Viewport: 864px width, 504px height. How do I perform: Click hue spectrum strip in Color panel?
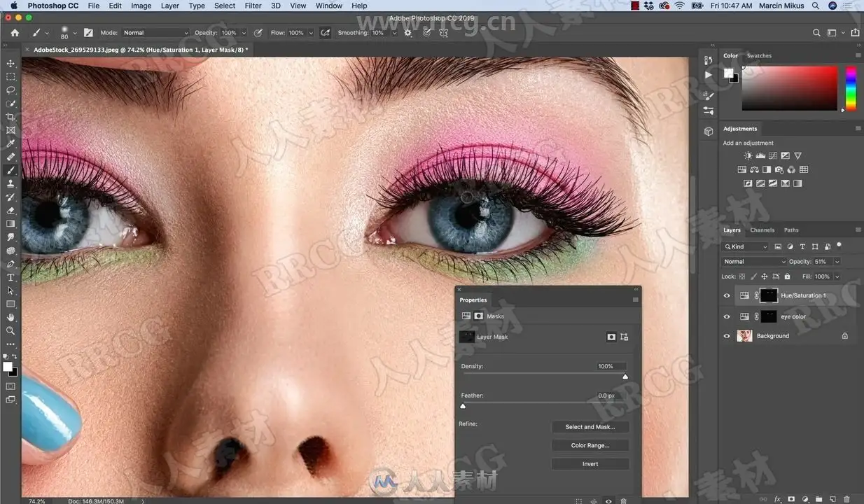click(x=851, y=88)
